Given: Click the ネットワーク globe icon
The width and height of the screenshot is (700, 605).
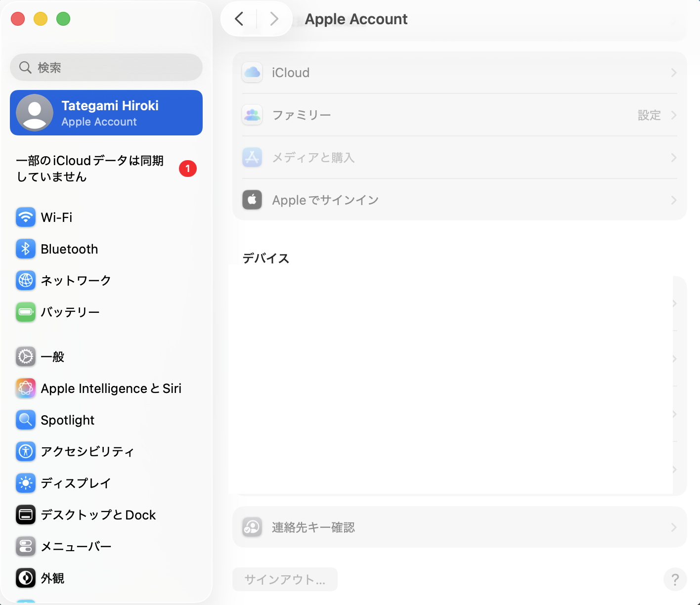Looking at the screenshot, I should pos(26,280).
